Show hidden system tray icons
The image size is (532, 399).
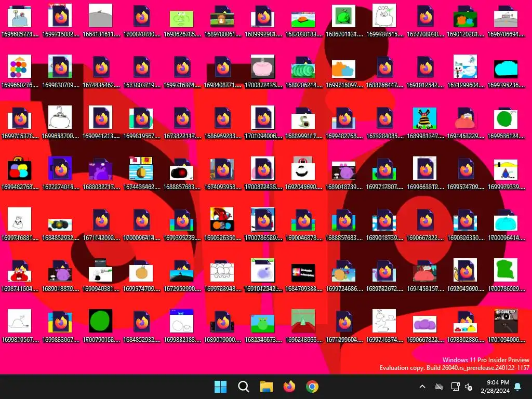[x=422, y=387]
